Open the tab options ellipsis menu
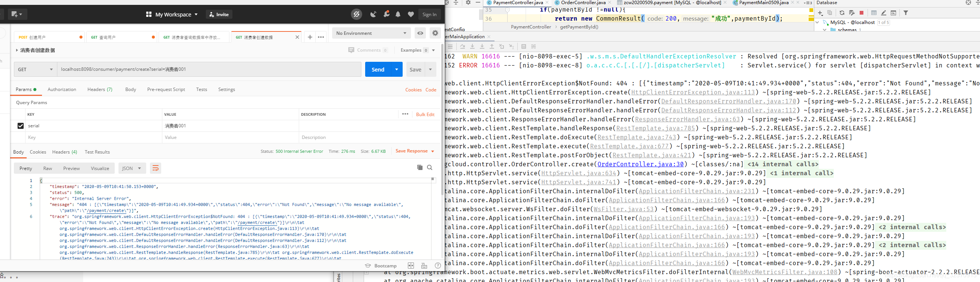Screen dimensions: 980x282 [x=321, y=37]
